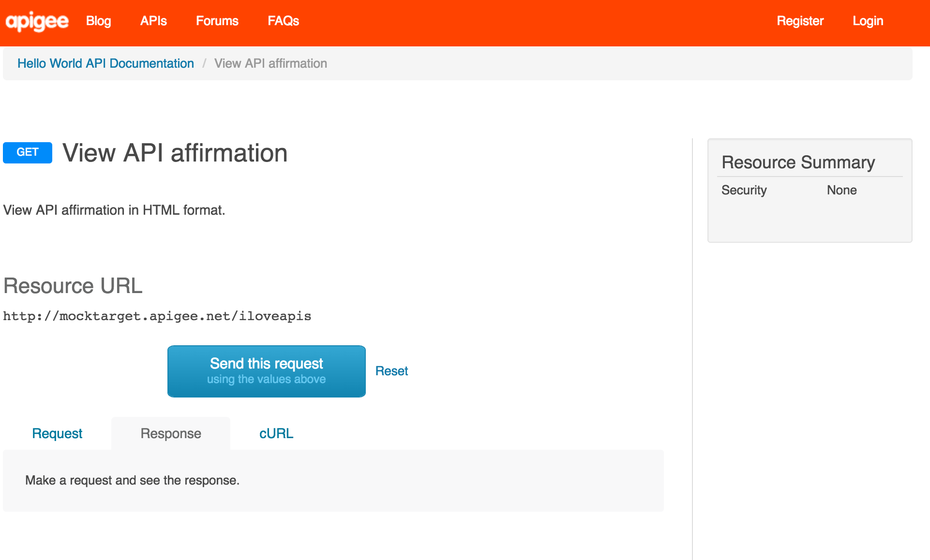Open Hello World API Documentation breadcrumb
Image resolution: width=930 pixels, height=560 pixels.
pyautogui.click(x=105, y=63)
